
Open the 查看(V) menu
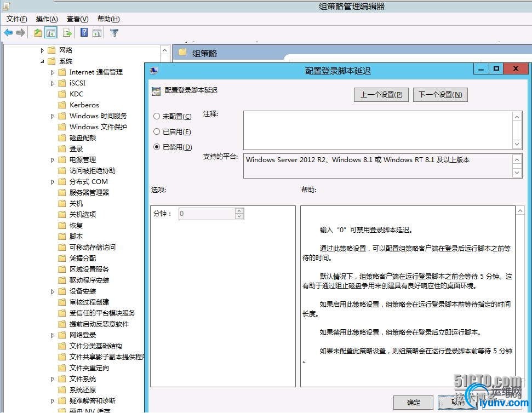coord(77,19)
